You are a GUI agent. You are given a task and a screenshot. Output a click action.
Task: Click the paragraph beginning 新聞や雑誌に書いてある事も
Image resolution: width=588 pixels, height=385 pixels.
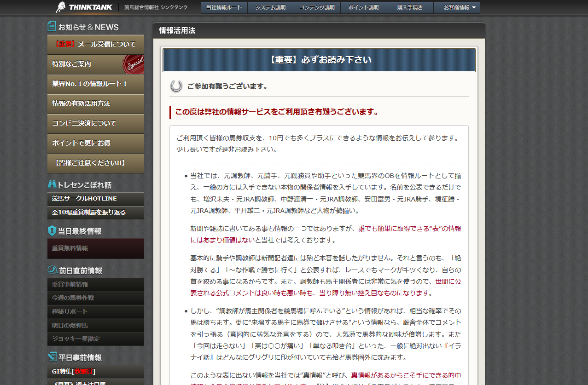[326, 234]
